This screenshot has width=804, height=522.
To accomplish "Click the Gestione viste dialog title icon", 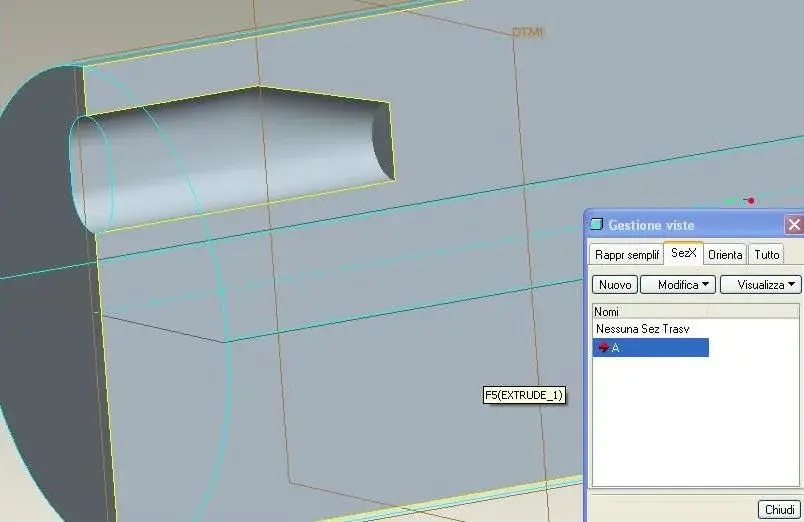I will pyautogui.click(x=596, y=224).
